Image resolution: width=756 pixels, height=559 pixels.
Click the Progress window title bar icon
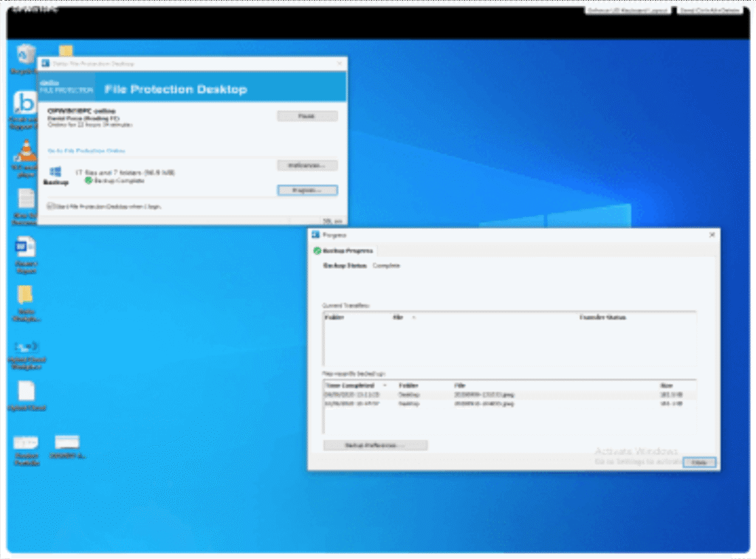tap(316, 235)
